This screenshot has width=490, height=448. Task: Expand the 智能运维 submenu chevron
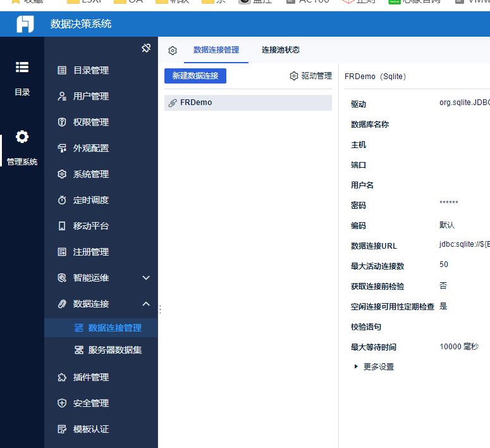tap(146, 278)
